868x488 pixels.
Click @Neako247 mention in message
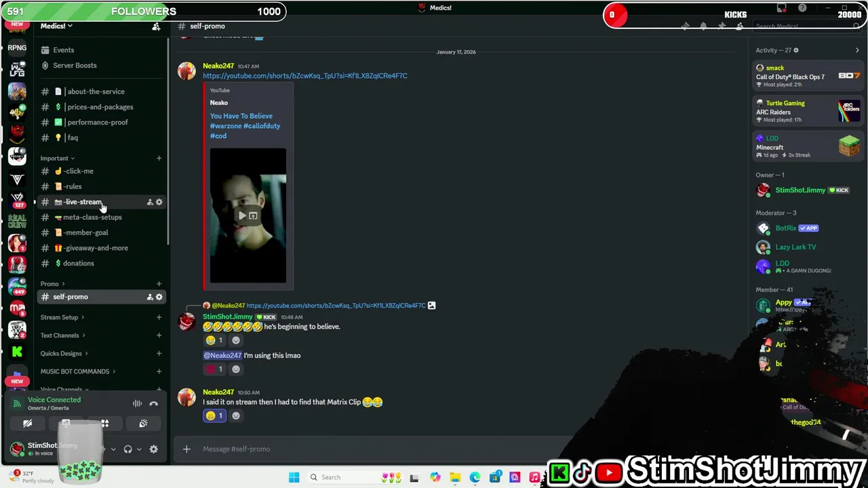222,356
